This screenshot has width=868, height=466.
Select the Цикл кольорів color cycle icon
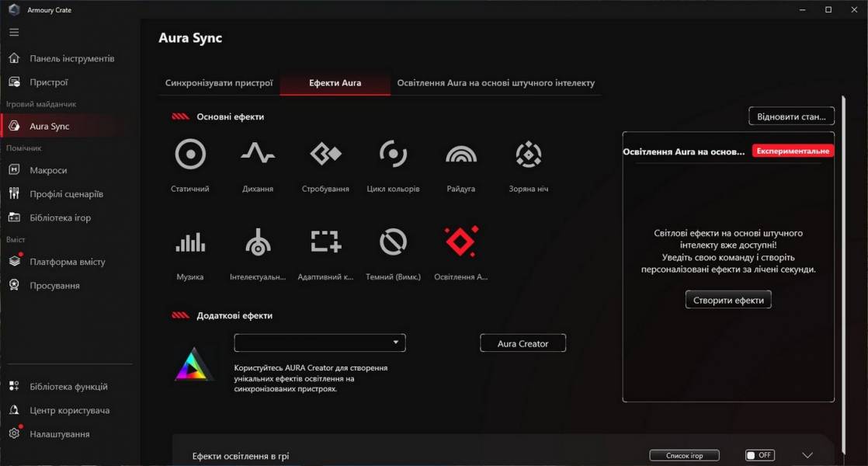(393, 154)
